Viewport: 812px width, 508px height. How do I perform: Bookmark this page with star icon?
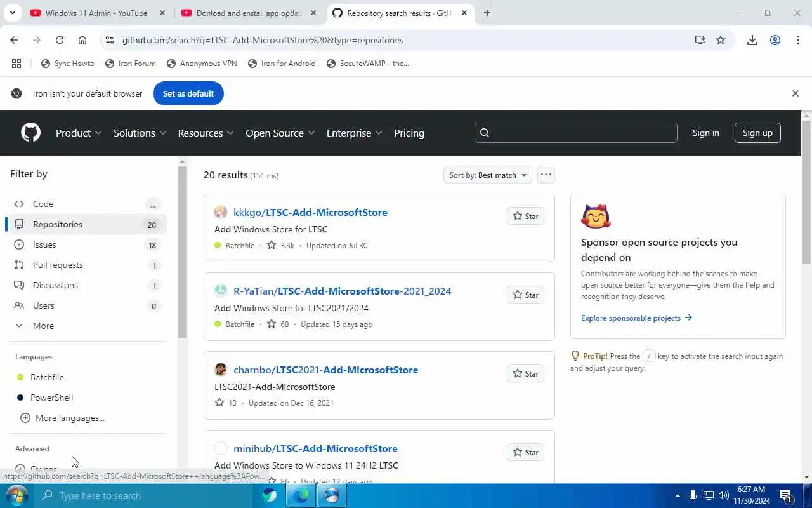pyautogui.click(x=721, y=40)
